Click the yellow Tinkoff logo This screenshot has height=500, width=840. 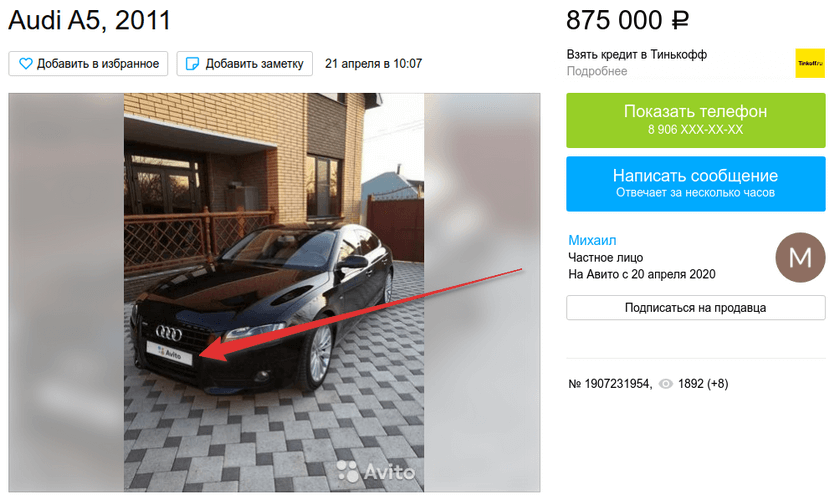tap(809, 63)
